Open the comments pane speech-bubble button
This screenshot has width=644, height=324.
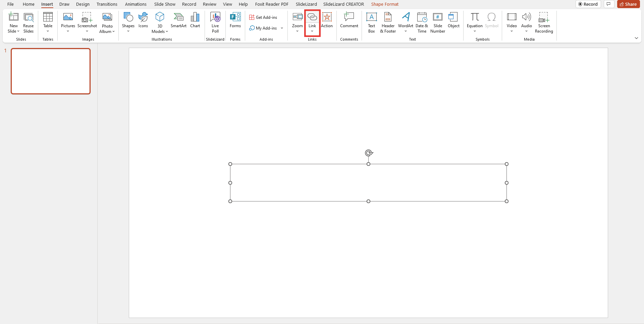click(x=608, y=4)
